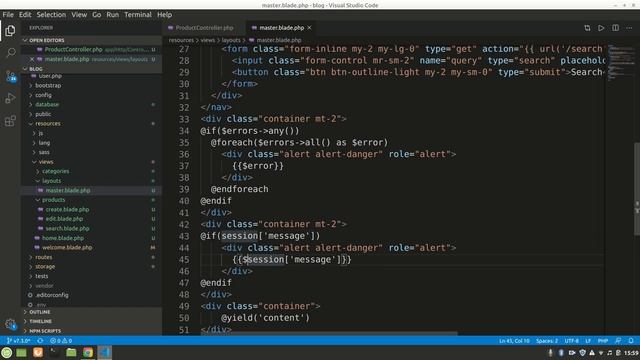Click the Ln 45, Col 10 status indicator
640x360 pixels.
[x=514, y=340]
